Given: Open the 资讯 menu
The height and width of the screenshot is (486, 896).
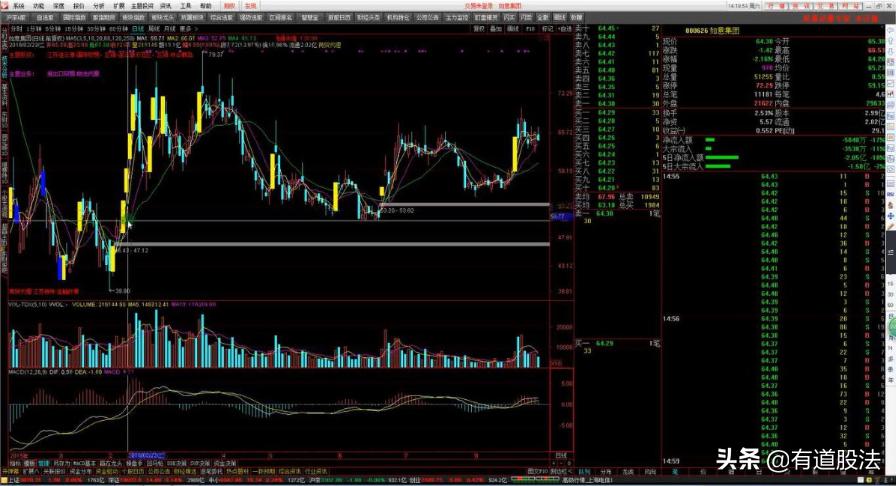Looking at the screenshot, I should click(x=166, y=6).
